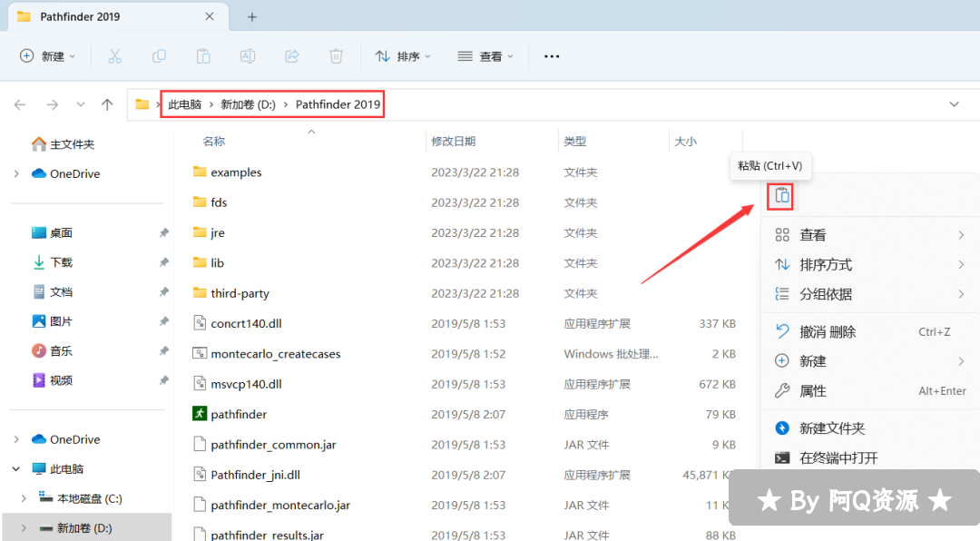Navigate up one folder level
This screenshot has height=541, width=980.
[107, 104]
